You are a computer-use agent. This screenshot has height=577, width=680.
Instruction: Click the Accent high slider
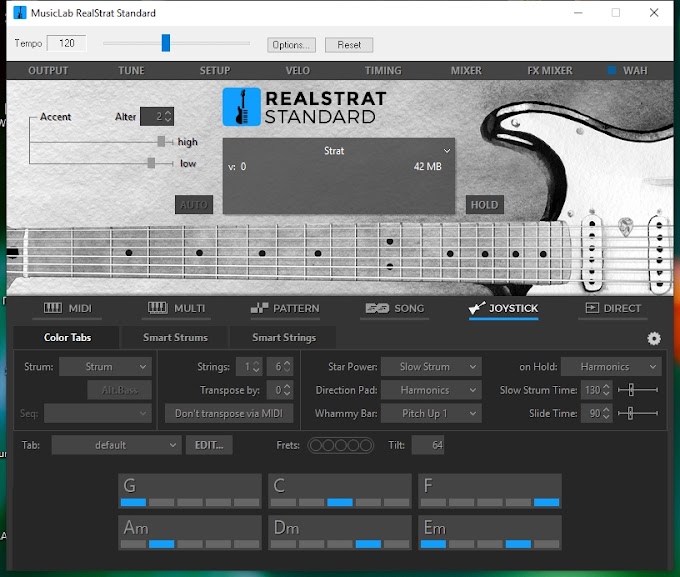click(x=161, y=141)
